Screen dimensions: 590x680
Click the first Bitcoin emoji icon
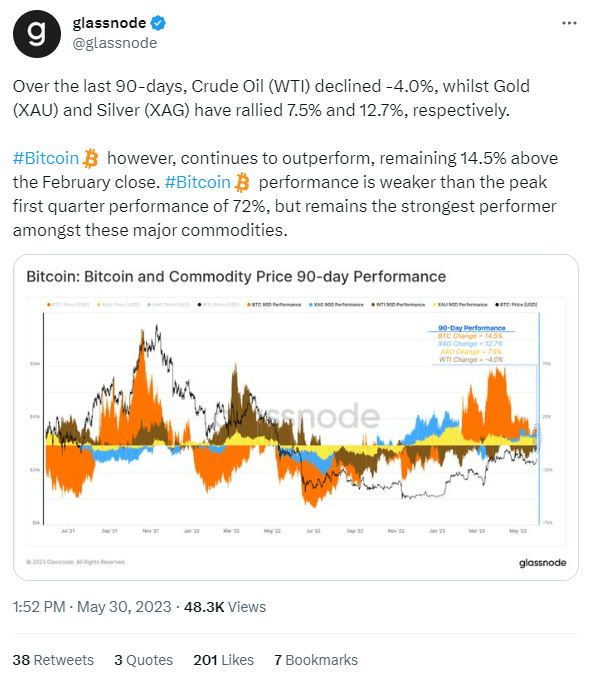(91, 158)
